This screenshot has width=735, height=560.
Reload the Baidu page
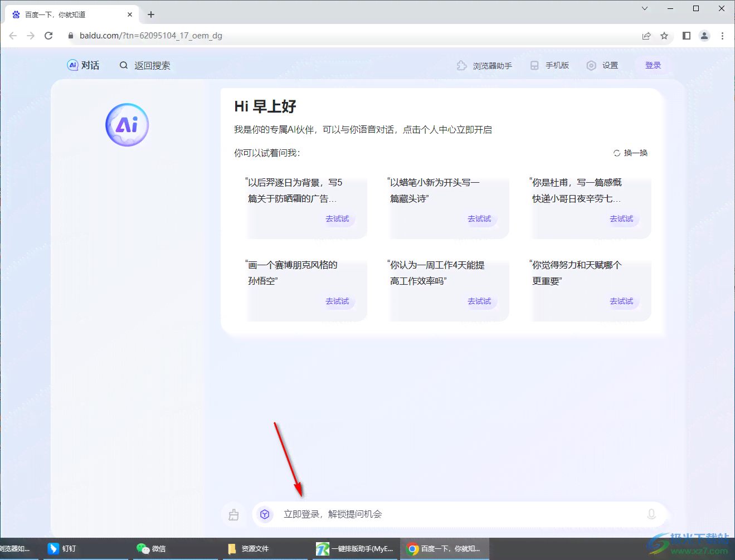tap(48, 36)
